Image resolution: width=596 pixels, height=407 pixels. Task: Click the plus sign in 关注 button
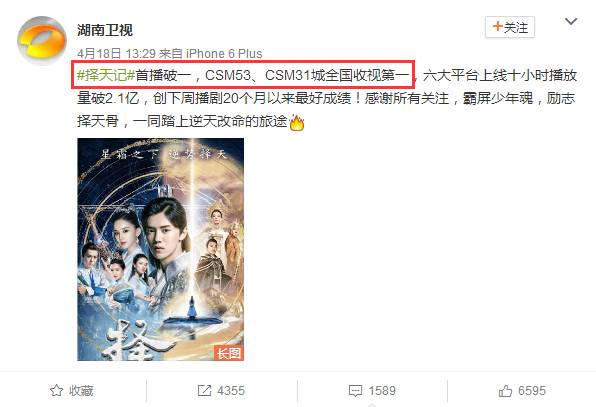[497, 26]
